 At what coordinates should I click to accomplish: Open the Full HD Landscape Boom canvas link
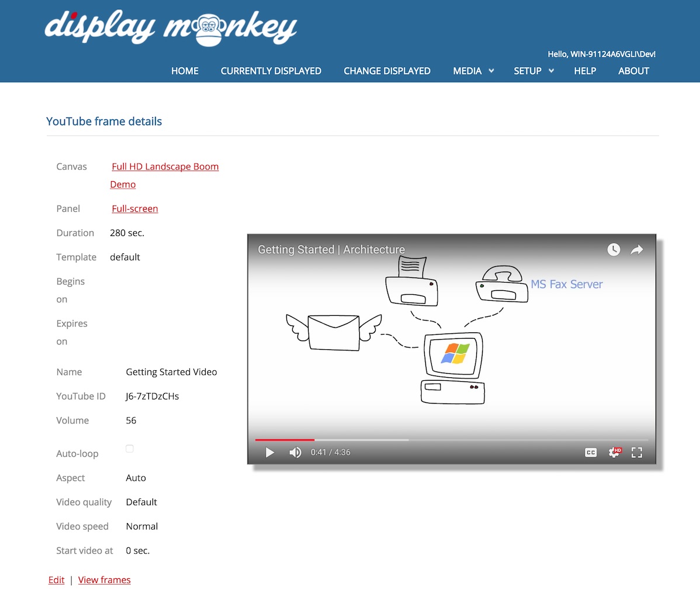click(x=165, y=167)
